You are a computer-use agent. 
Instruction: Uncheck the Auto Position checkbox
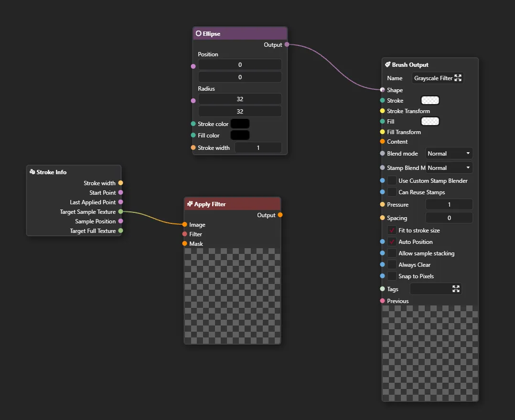click(392, 241)
